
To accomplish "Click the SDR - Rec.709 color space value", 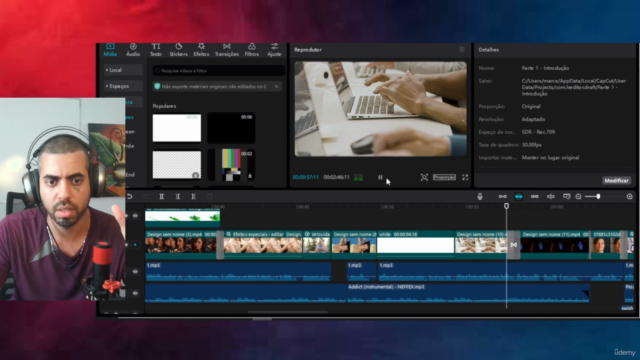I will pos(538,132).
